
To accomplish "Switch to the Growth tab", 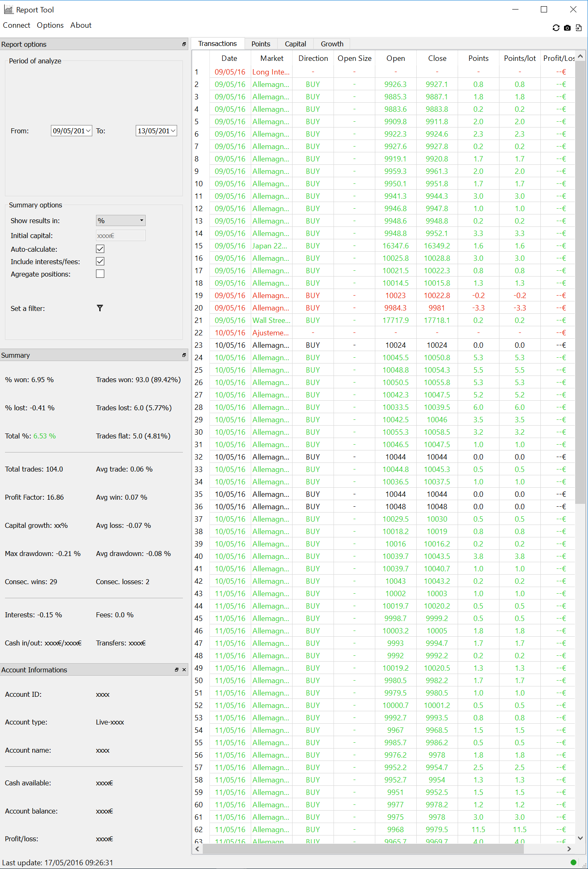I will 332,44.
